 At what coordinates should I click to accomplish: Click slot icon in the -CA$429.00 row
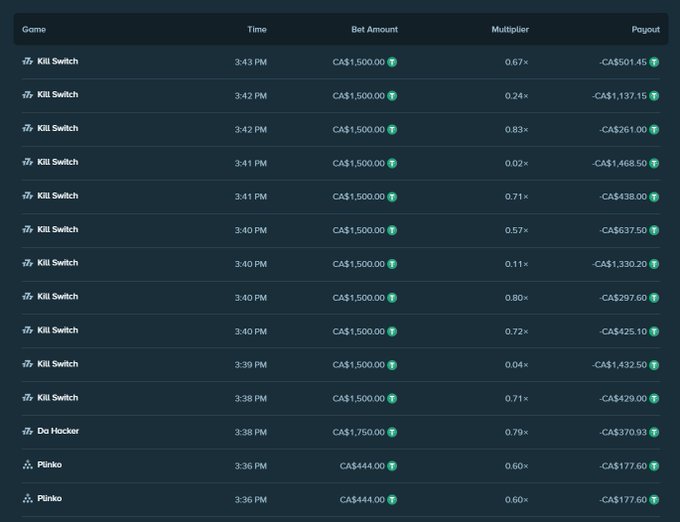(27, 398)
